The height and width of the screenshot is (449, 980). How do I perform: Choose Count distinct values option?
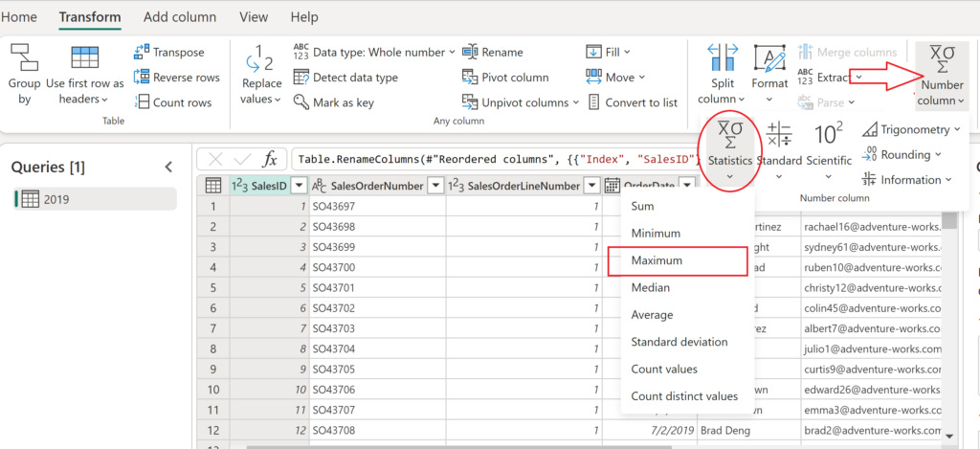tap(687, 396)
